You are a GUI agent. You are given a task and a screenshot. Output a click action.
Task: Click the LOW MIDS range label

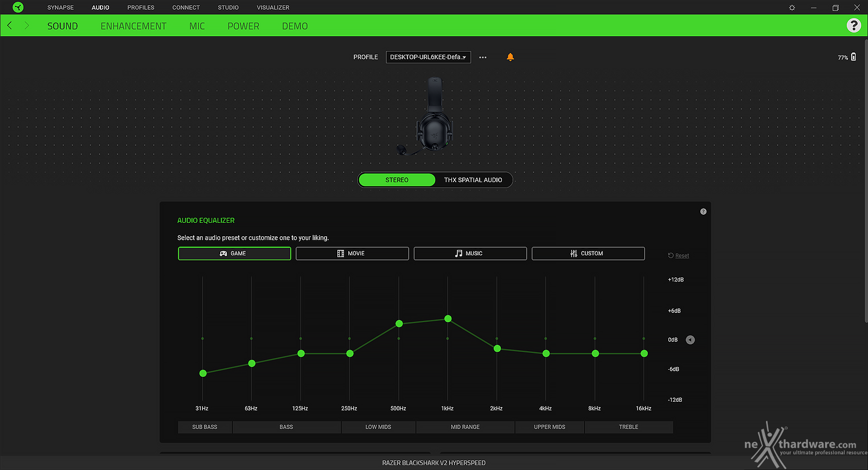click(x=378, y=427)
